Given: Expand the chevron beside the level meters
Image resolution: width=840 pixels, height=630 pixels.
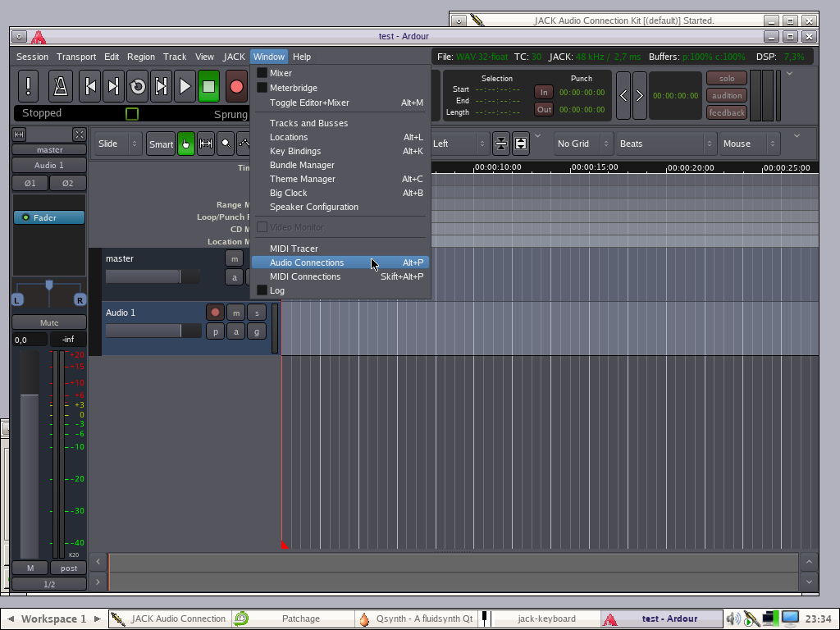Looking at the screenshot, I should tap(789, 73).
